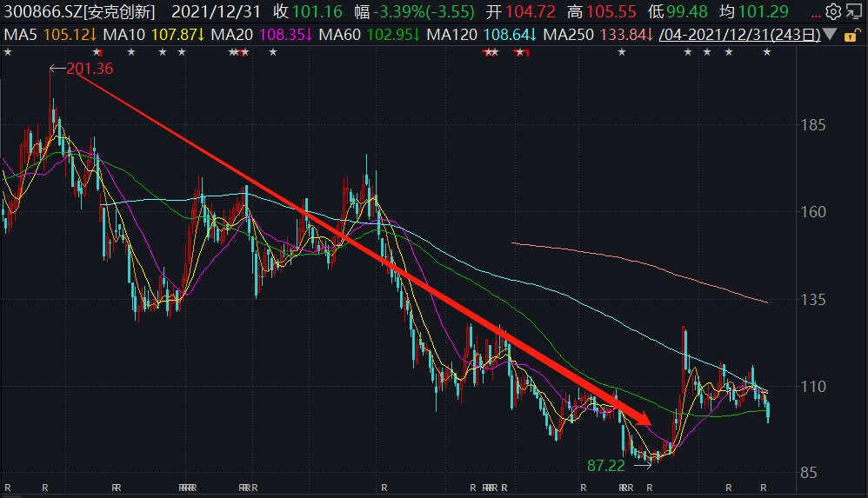The width and height of the screenshot is (868, 498).
Task: Pop out chart into separate window
Action: pos(854,11)
